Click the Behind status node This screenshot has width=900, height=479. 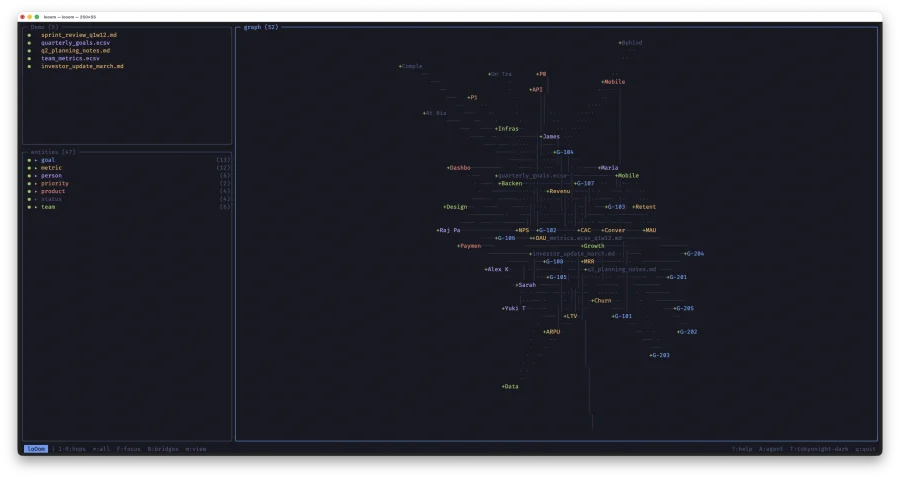631,43
